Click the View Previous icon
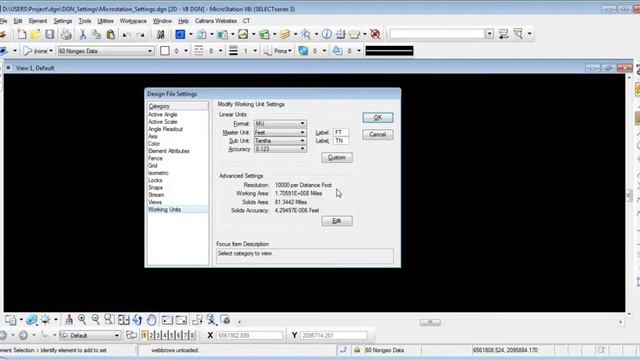 [167, 320]
